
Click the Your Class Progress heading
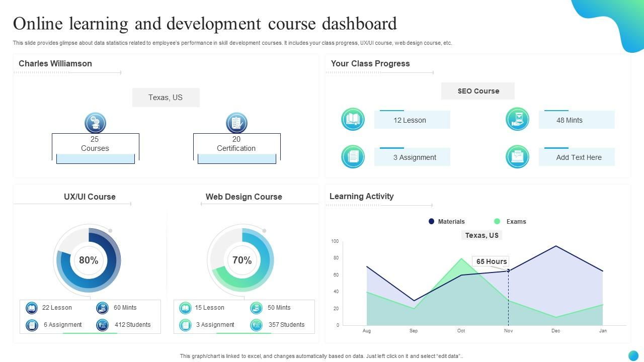370,63
